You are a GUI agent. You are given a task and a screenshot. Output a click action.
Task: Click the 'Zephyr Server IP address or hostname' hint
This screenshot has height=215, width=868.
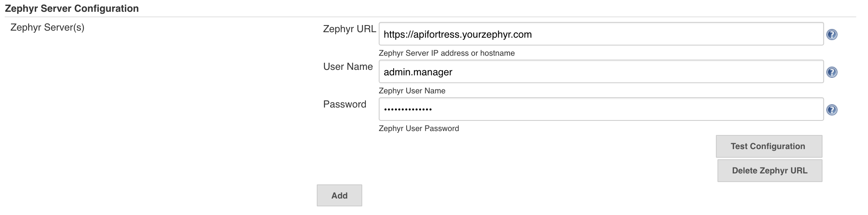pyautogui.click(x=447, y=53)
